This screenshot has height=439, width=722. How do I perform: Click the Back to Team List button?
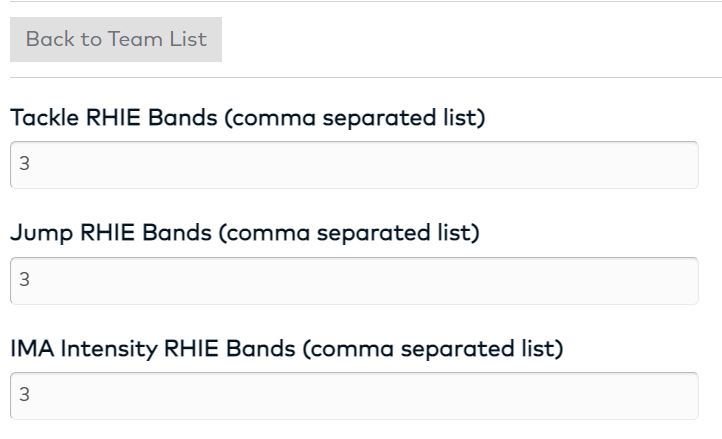click(116, 39)
